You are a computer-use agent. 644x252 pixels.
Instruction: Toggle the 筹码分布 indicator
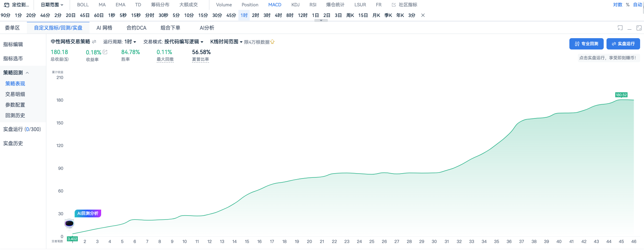coord(160,5)
